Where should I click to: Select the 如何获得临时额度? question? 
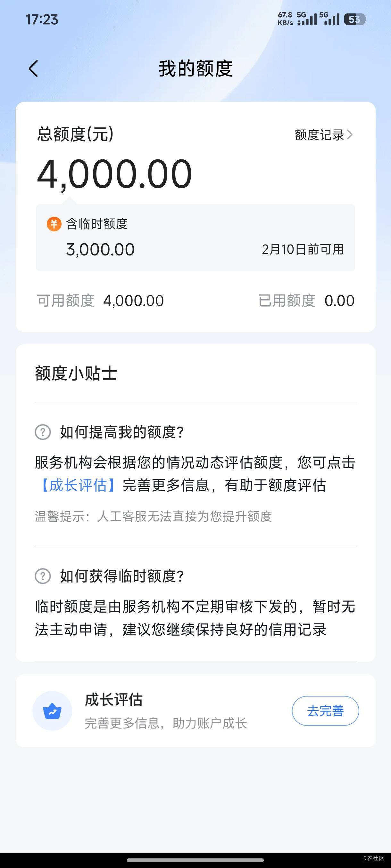121,576
